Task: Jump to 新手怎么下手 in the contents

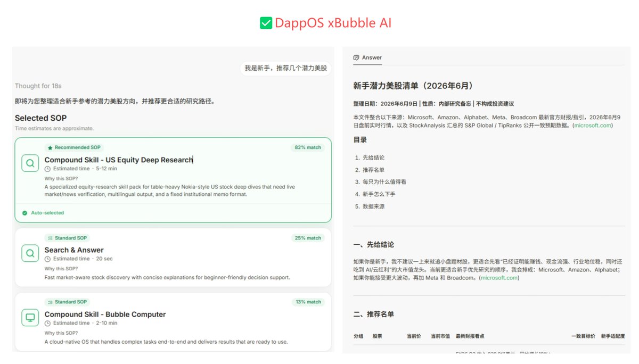Action: coord(379,194)
